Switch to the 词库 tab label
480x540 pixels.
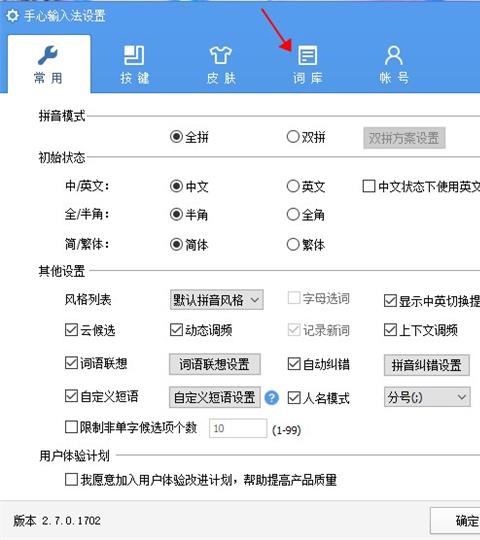[x=308, y=78]
